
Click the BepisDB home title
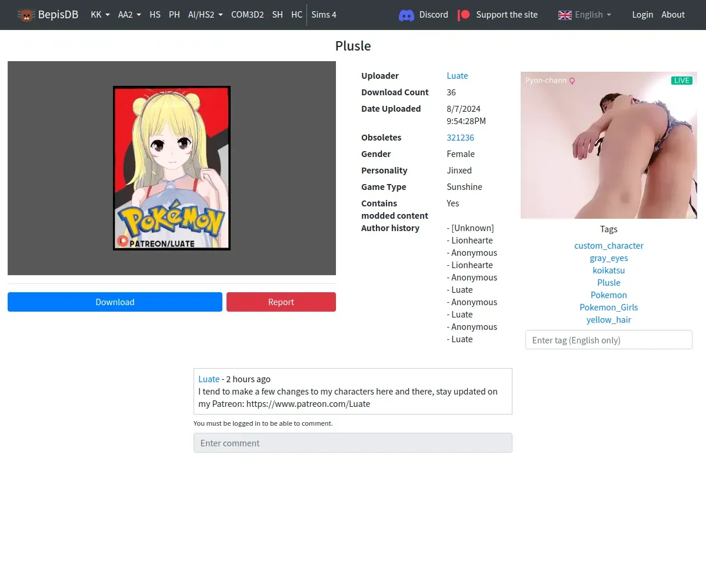click(58, 15)
